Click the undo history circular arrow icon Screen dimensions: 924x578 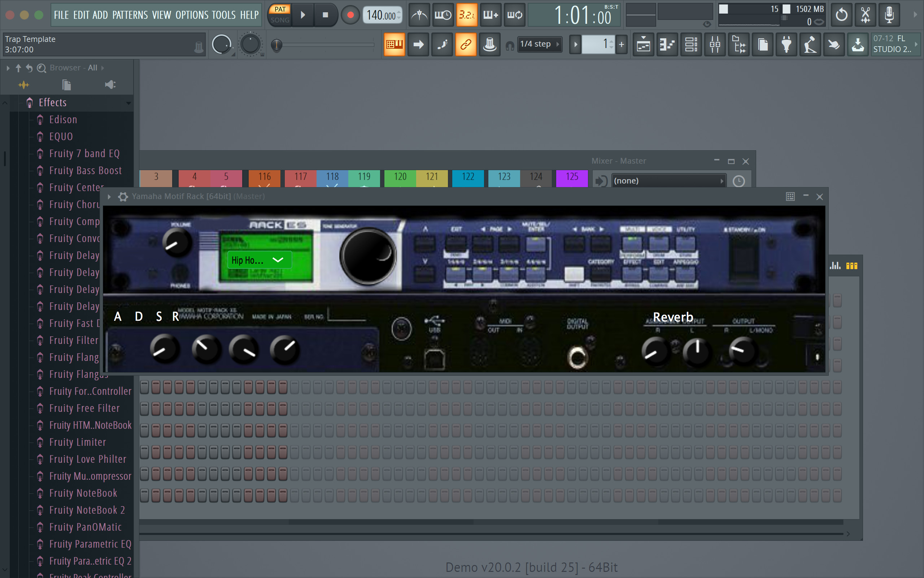(x=842, y=15)
